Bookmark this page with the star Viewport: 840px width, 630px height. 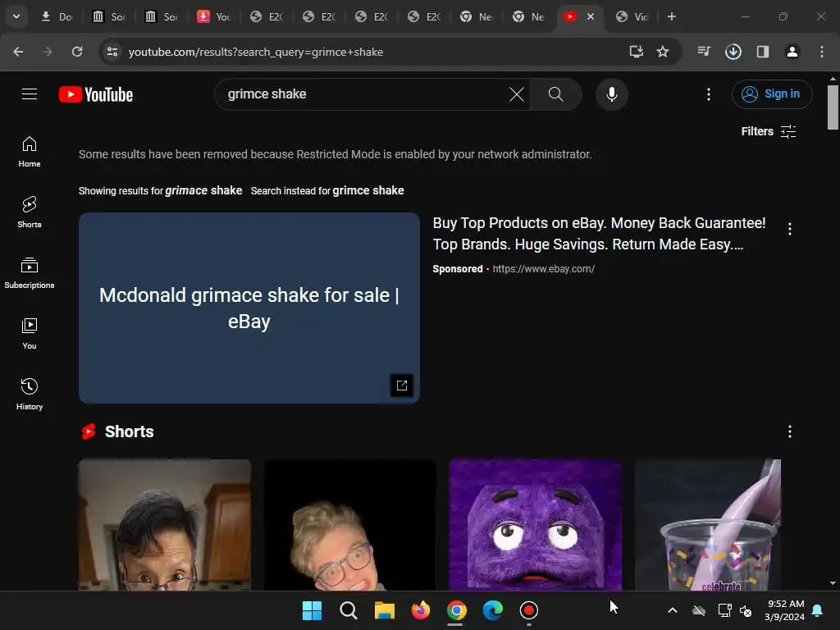663,52
